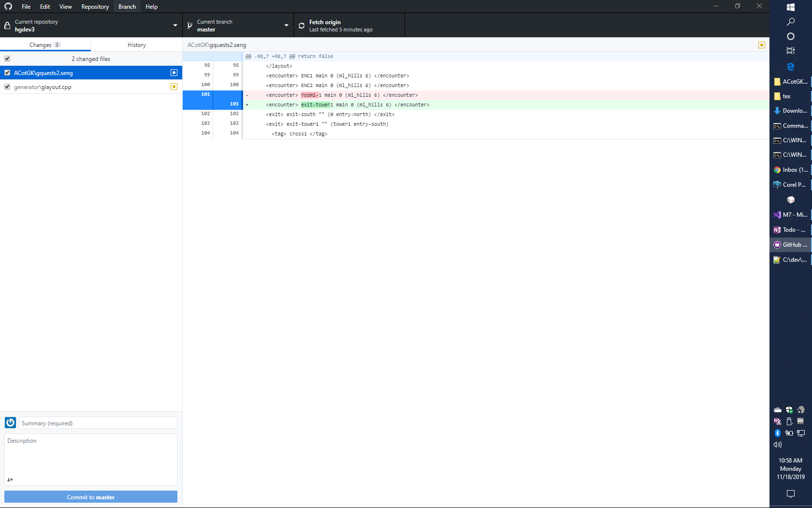
Task: Open tex folder taskbar item
Action: [x=791, y=96]
